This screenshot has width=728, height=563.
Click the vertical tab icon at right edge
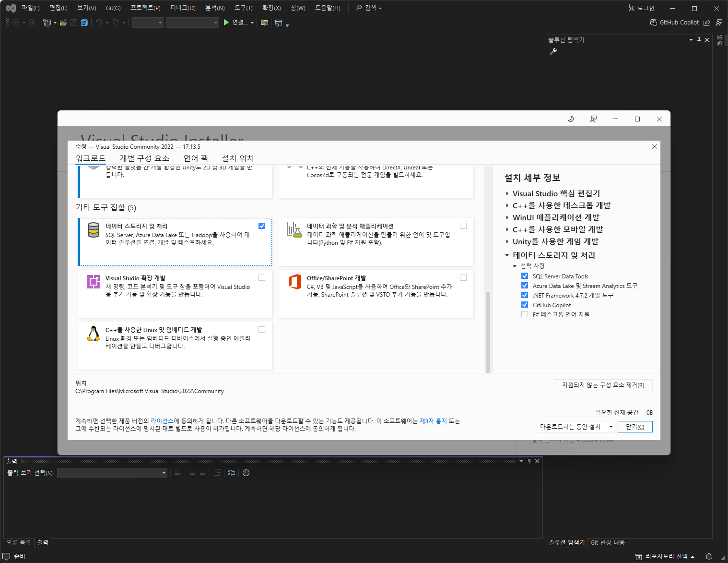coord(720,40)
